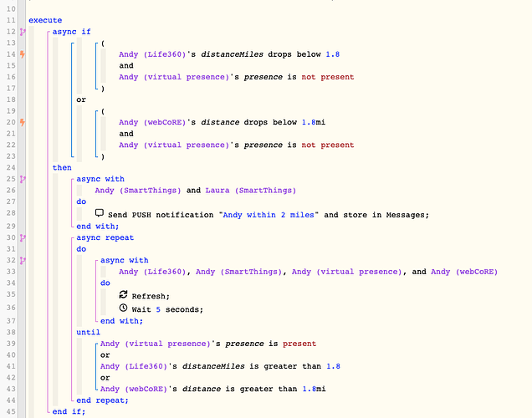Click 'end with;' on line 29
Screen dimensions: 532x418
[98, 227]
